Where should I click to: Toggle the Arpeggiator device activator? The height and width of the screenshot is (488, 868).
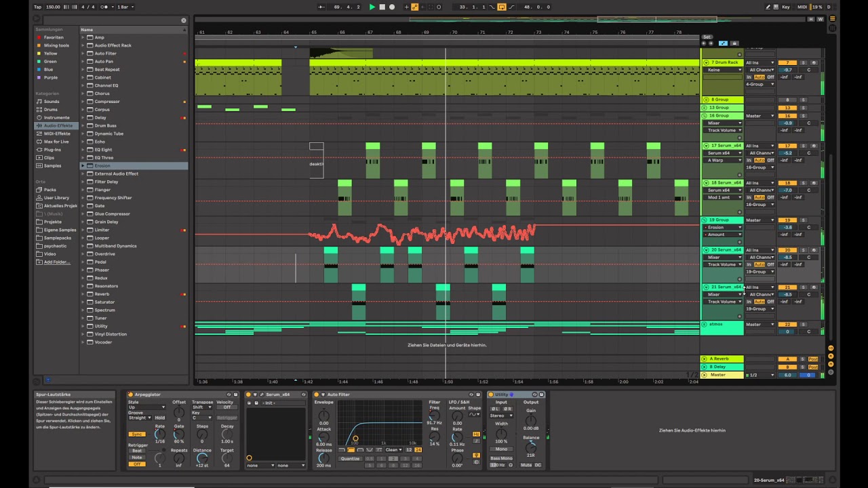click(x=131, y=394)
